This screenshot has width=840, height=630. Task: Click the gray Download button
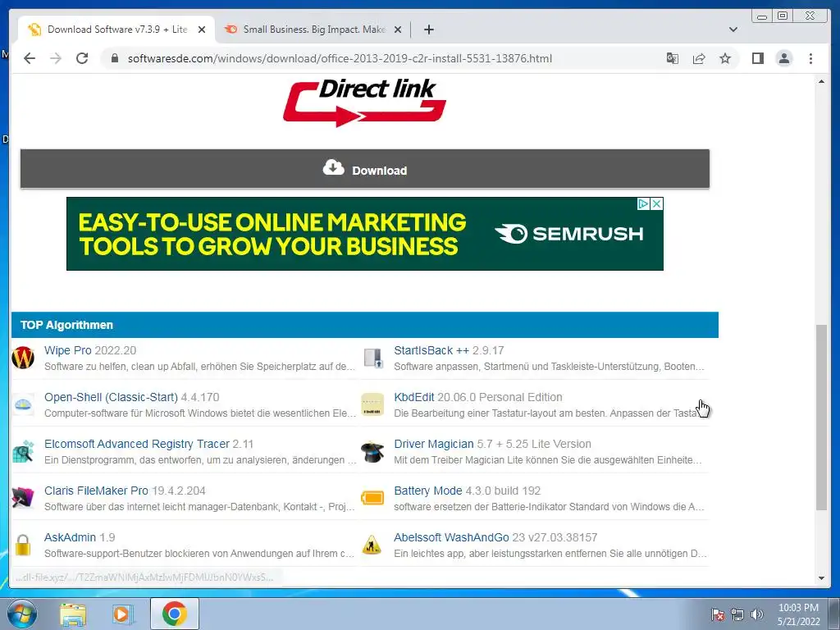pos(365,169)
